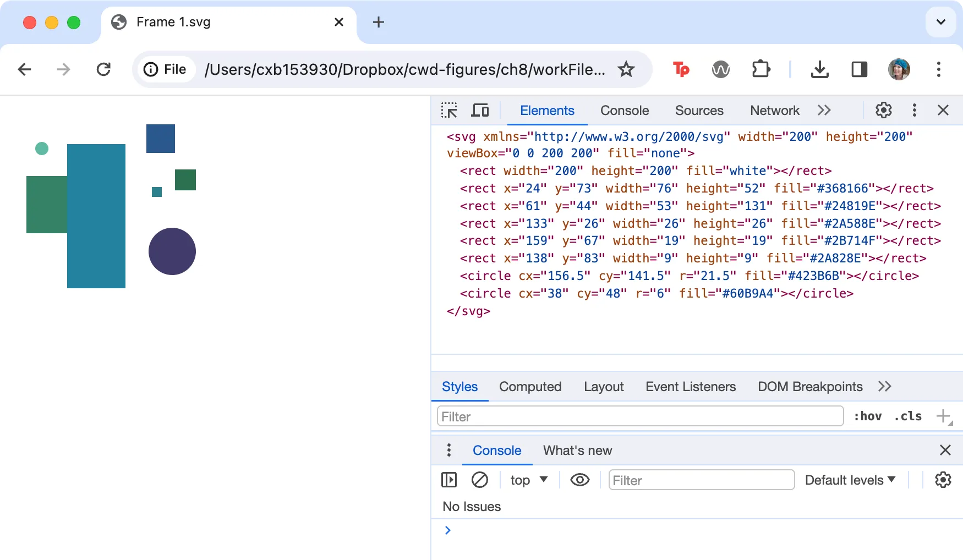
Task: Open the top execution context dropdown
Action: [528, 480]
